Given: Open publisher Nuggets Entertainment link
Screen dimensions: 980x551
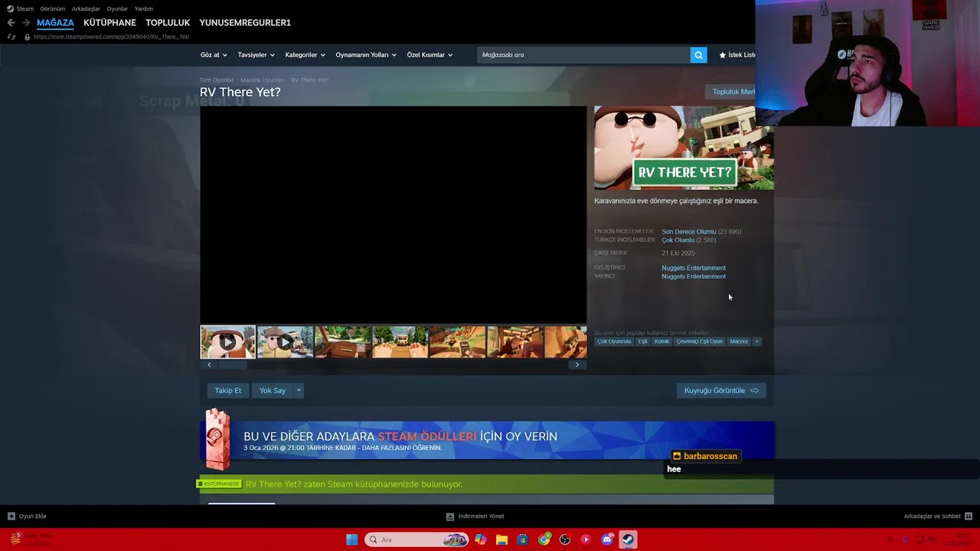Looking at the screenshot, I should (694, 276).
